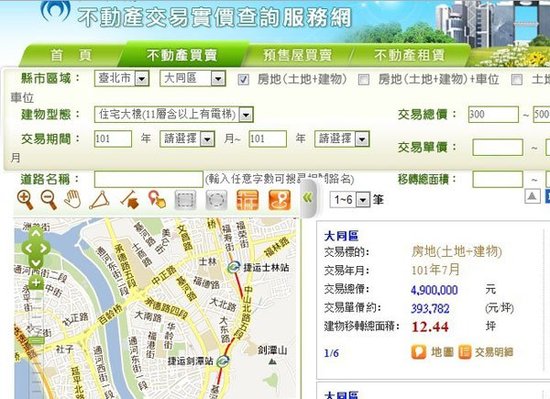The width and height of the screenshot is (550, 399).
Task: Click the 101年7月 transaction date
Action: click(x=435, y=270)
